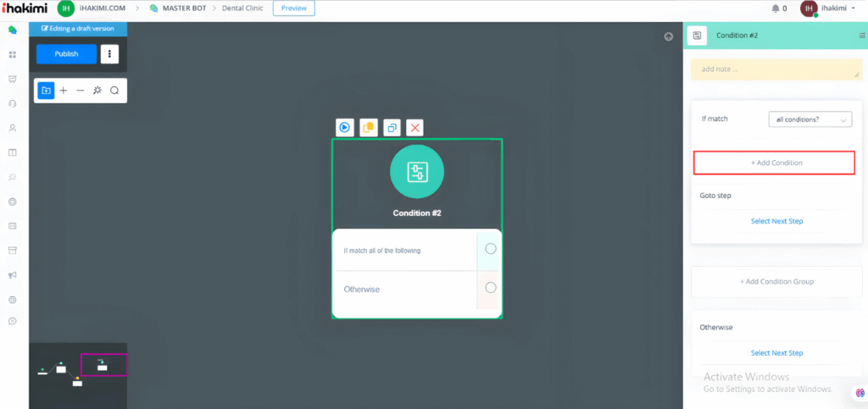Screen dimensions: 868x409
Task: Click the 'add note ...' text field
Action: point(776,69)
